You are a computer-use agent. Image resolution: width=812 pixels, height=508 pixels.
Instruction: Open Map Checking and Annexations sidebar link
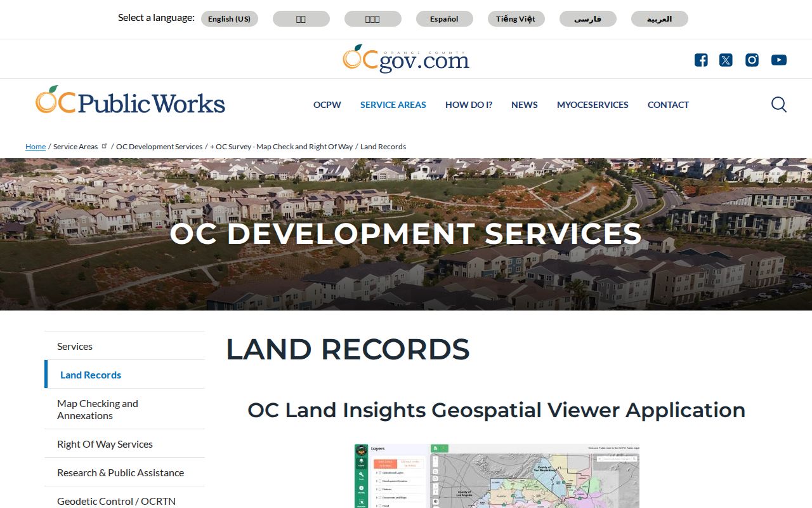124,410
